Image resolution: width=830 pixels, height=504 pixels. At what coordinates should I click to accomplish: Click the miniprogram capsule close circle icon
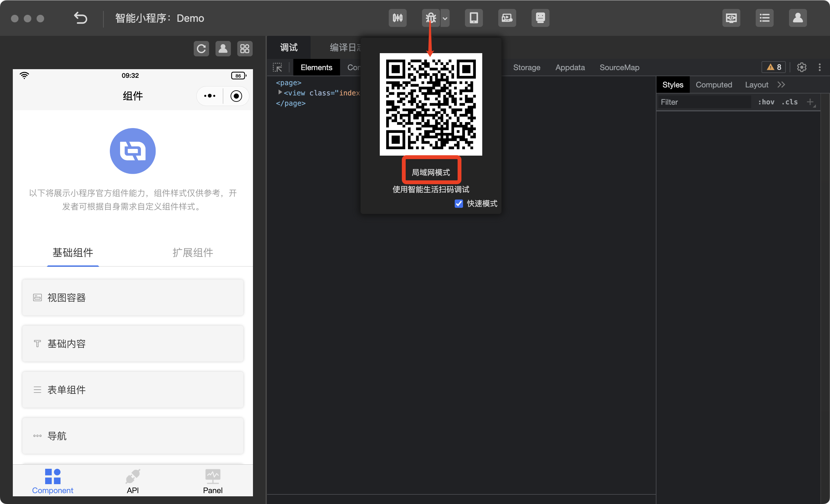[236, 96]
